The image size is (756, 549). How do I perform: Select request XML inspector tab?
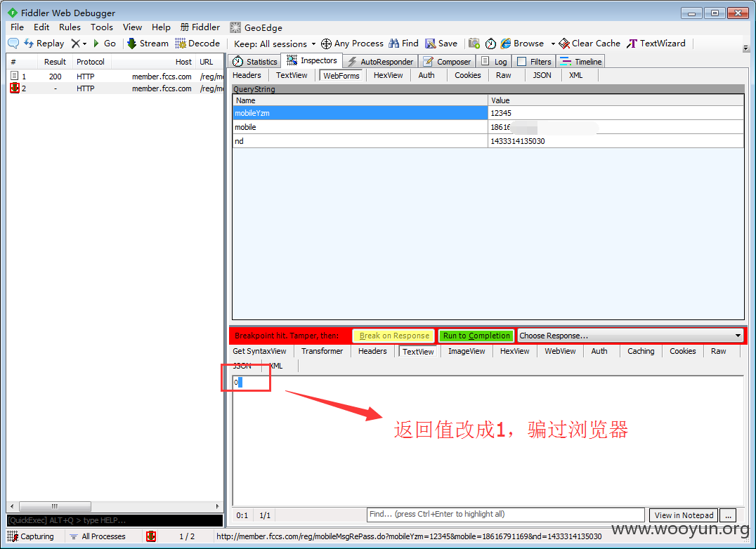click(575, 75)
